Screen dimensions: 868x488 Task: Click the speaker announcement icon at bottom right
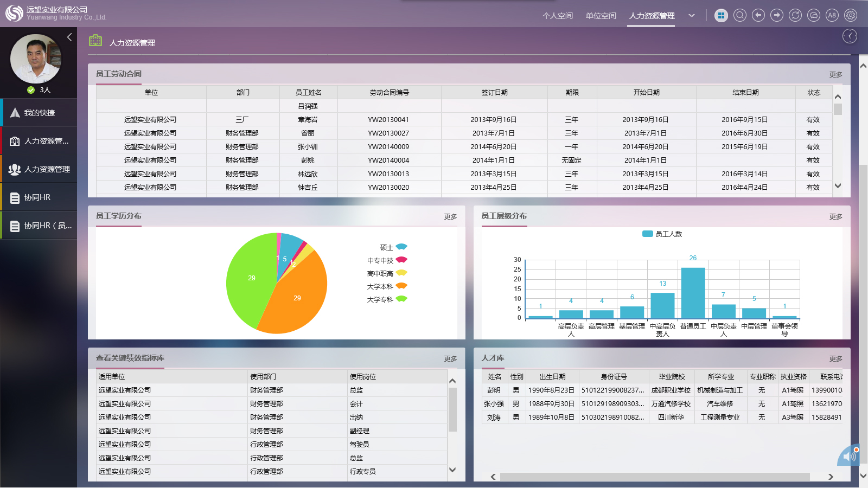tap(850, 456)
